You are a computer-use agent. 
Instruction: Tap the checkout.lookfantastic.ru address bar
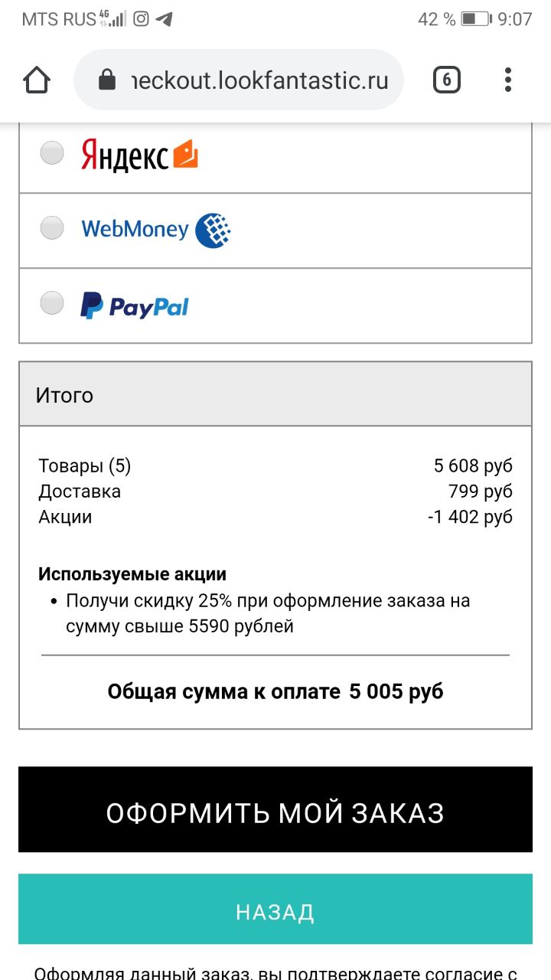(x=239, y=80)
